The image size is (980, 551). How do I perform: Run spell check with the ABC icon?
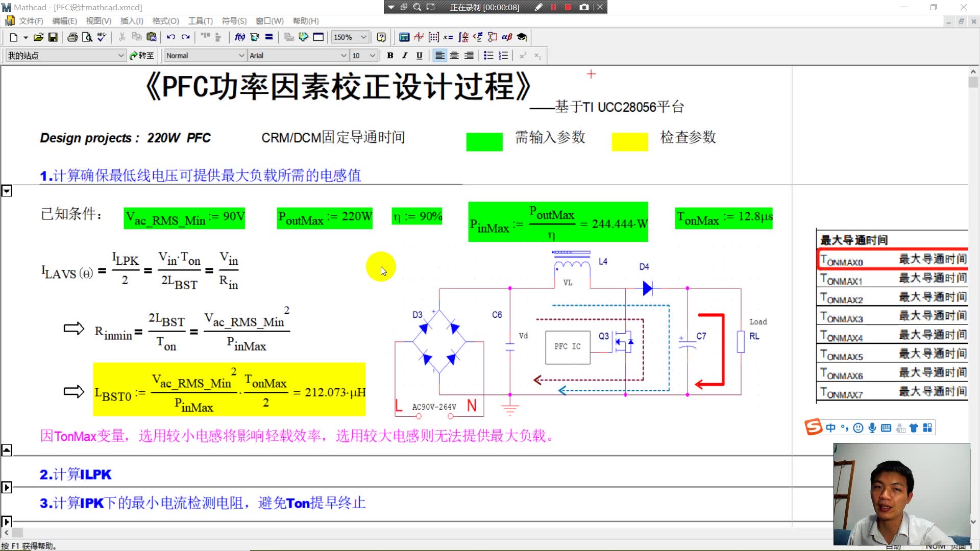coord(102,37)
